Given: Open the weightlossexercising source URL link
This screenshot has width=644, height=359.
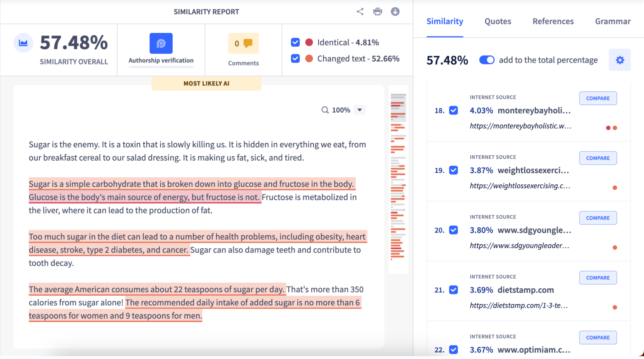Looking at the screenshot, I should (520, 186).
